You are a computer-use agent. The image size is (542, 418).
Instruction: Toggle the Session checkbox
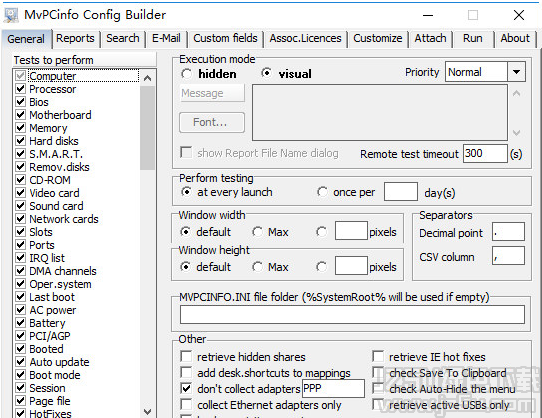[x=21, y=388]
